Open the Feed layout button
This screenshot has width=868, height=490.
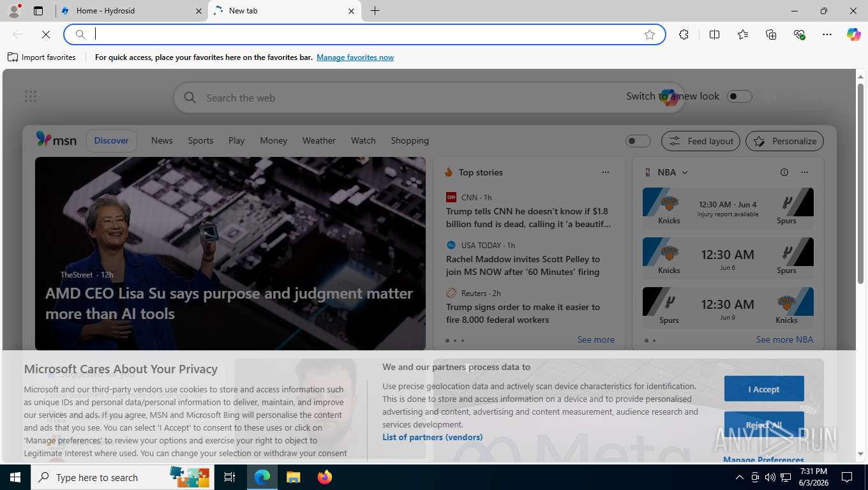(701, 141)
